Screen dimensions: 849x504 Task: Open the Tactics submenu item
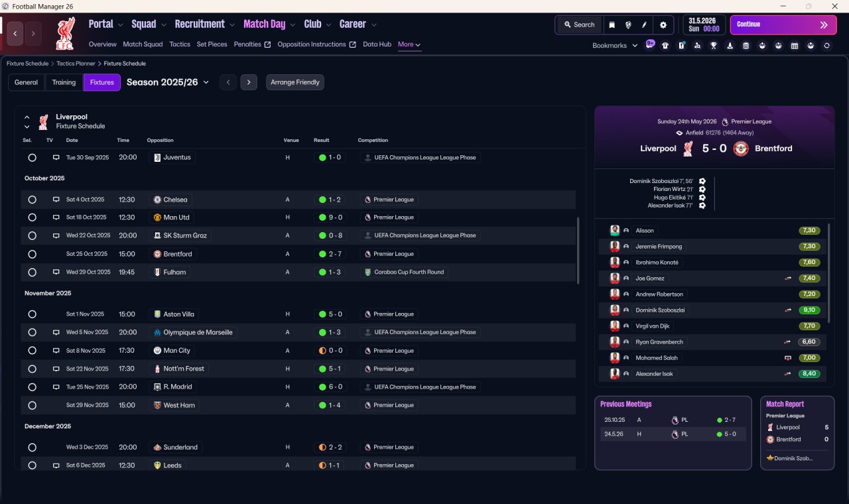point(180,44)
